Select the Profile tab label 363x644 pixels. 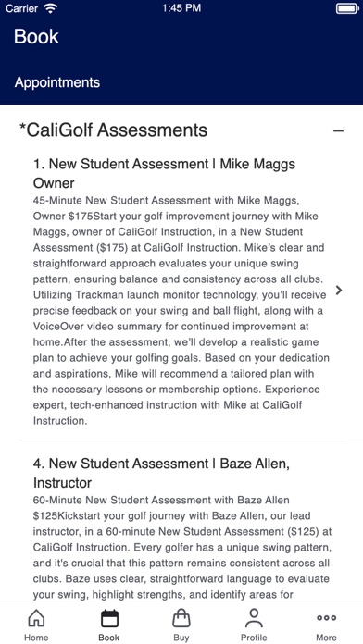(x=254, y=638)
